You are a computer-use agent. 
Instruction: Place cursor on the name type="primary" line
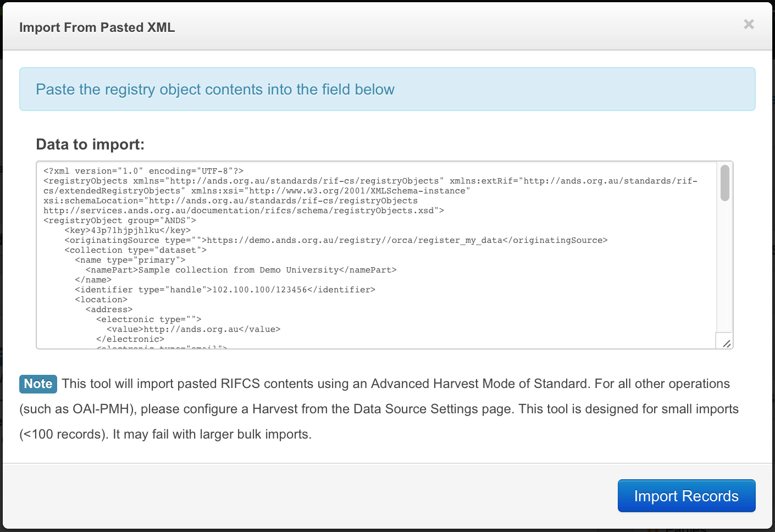(130, 260)
